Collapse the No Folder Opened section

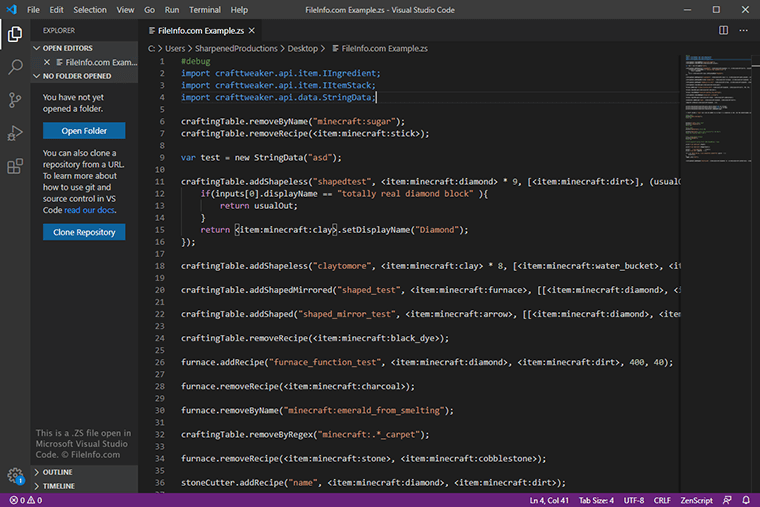(76, 75)
